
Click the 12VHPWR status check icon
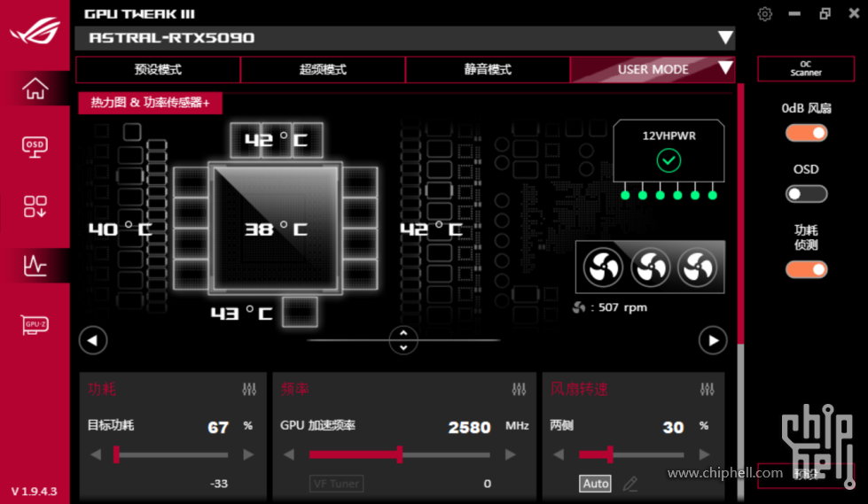coord(669,161)
